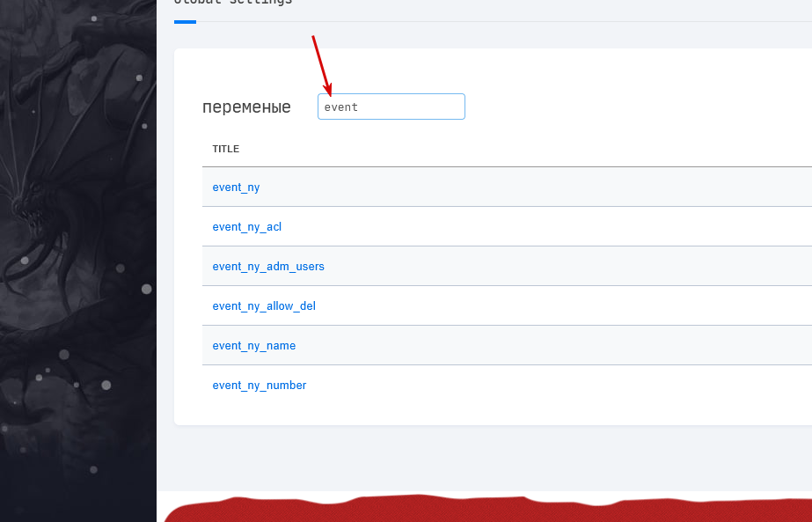Viewport: 812px width, 522px height.
Task: Open the event_ny_name variable link
Action: [253, 346]
